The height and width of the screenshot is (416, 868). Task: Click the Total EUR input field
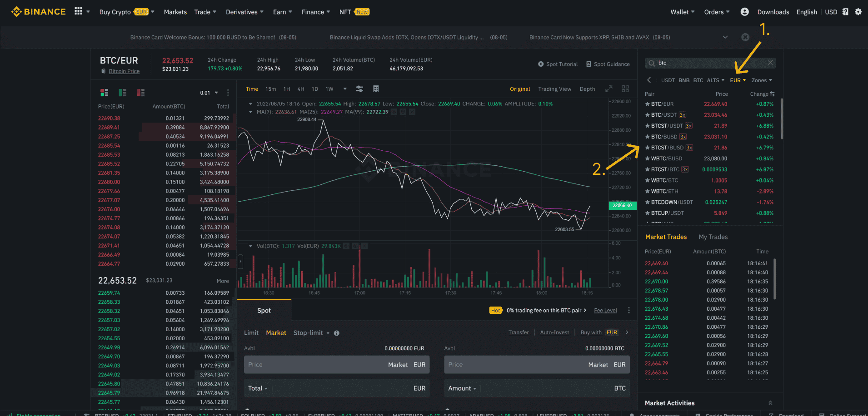pyautogui.click(x=341, y=388)
